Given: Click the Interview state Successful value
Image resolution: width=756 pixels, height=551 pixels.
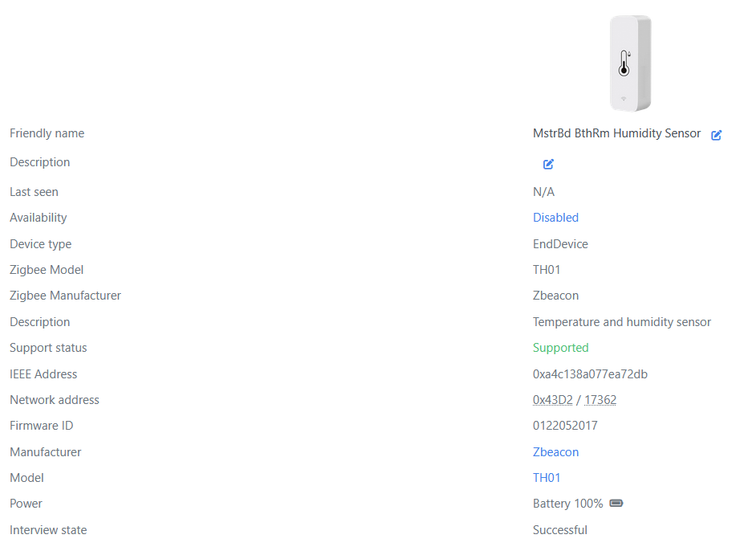Looking at the screenshot, I should tap(559, 530).
